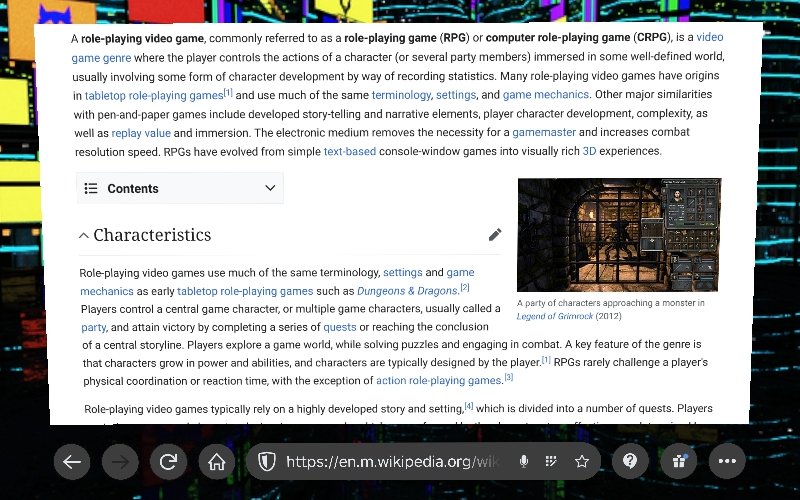This screenshot has height=500, width=800.
Task: Click the browser back arrow button
Action: (71, 462)
